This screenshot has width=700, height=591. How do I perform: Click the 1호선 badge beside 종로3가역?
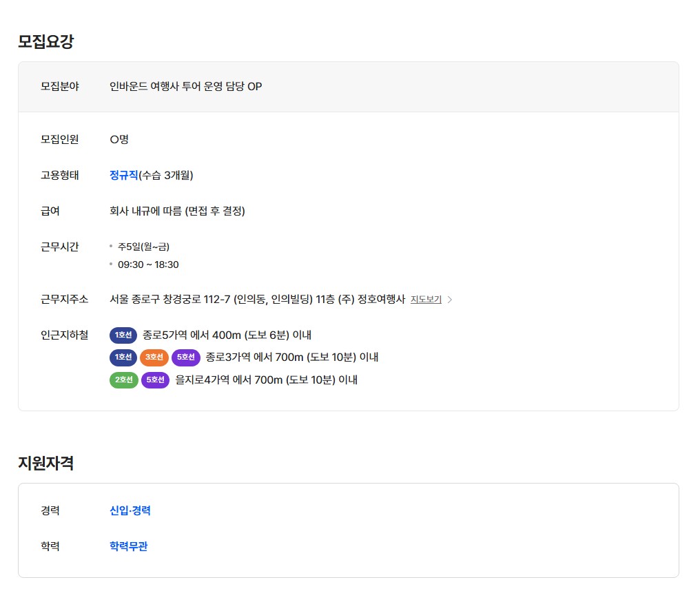pyautogui.click(x=123, y=357)
